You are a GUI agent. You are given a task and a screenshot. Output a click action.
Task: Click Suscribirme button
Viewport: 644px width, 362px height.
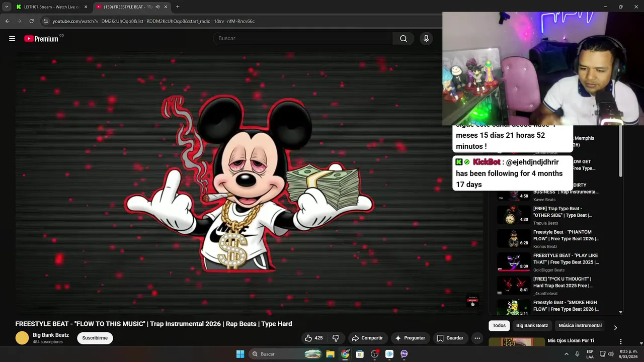click(x=95, y=338)
